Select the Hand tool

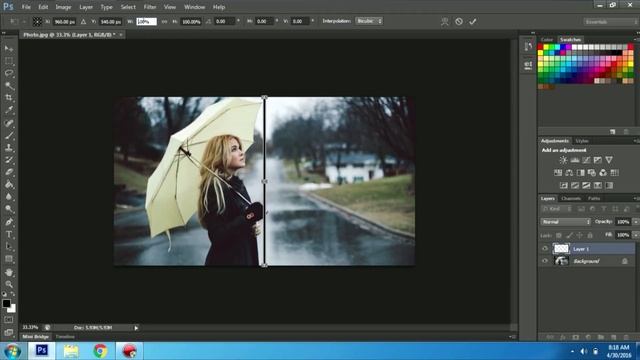pos(9,272)
